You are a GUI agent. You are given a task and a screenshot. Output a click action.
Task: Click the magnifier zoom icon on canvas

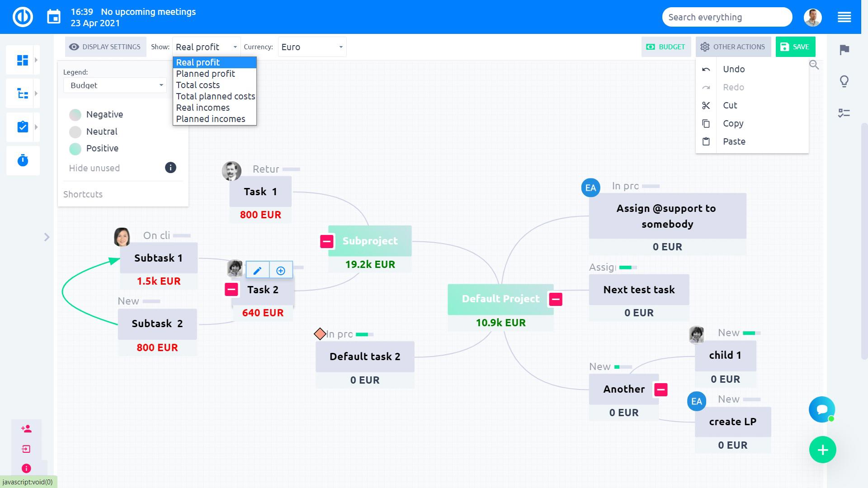814,65
